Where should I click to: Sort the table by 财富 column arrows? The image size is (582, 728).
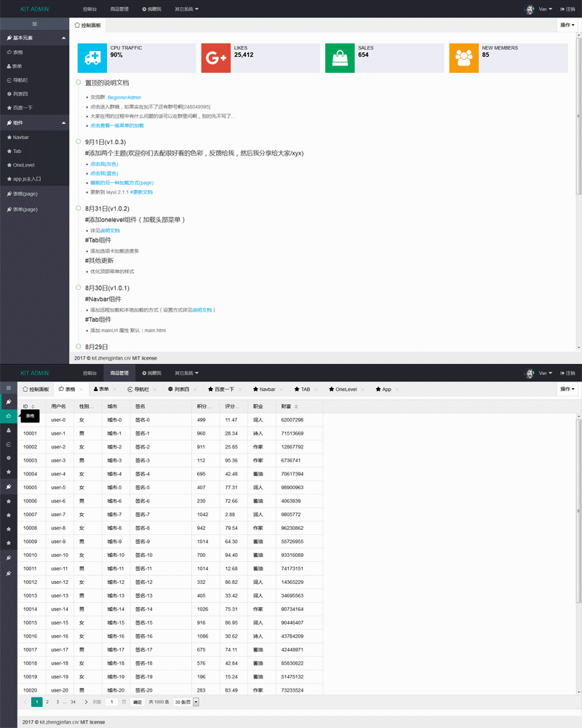[294, 406]
